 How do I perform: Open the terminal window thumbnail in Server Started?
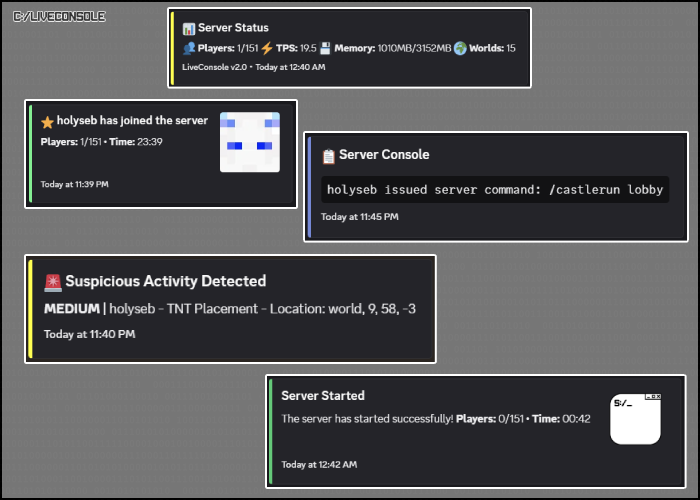pyautogui.click(x=635, y=419)
